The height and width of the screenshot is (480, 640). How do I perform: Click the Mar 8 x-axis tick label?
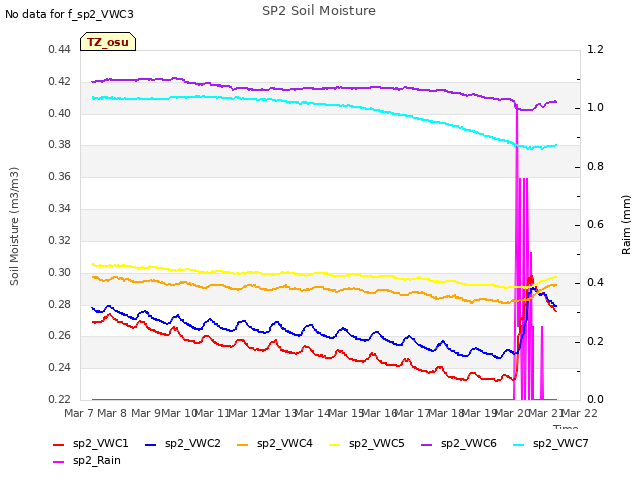pos(112,413)
